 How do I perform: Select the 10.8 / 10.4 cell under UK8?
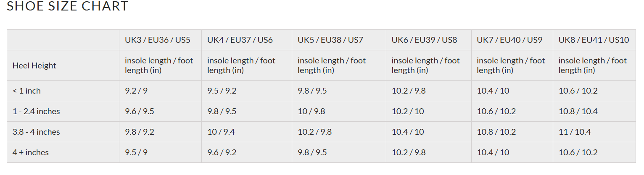[x=578, y=111]
